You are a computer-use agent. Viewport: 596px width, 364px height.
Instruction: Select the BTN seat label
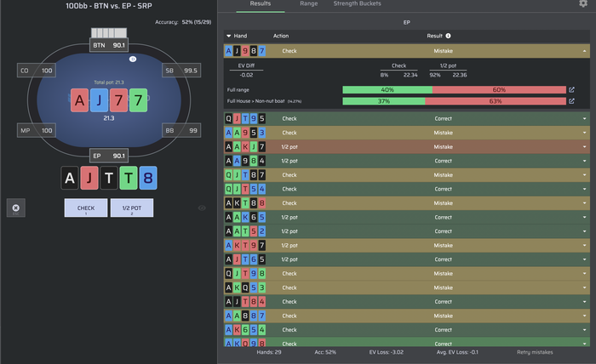(x=109, y=45)
